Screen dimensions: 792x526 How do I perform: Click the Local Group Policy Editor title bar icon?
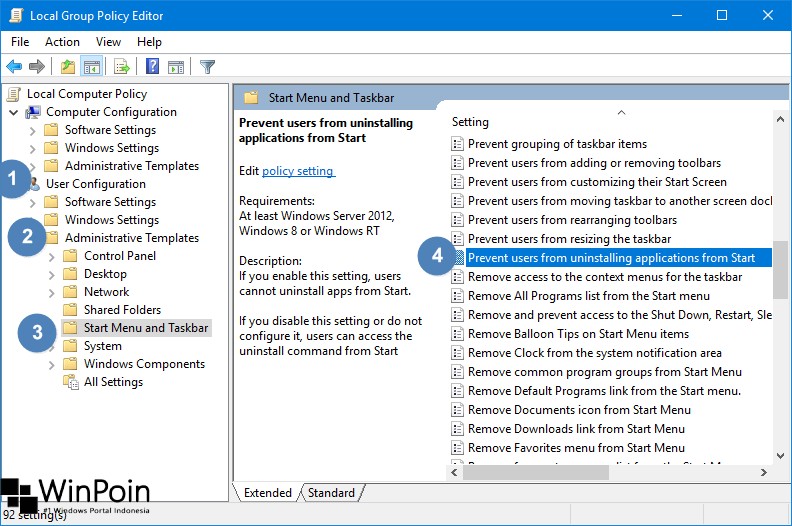(x=16, y=15)
